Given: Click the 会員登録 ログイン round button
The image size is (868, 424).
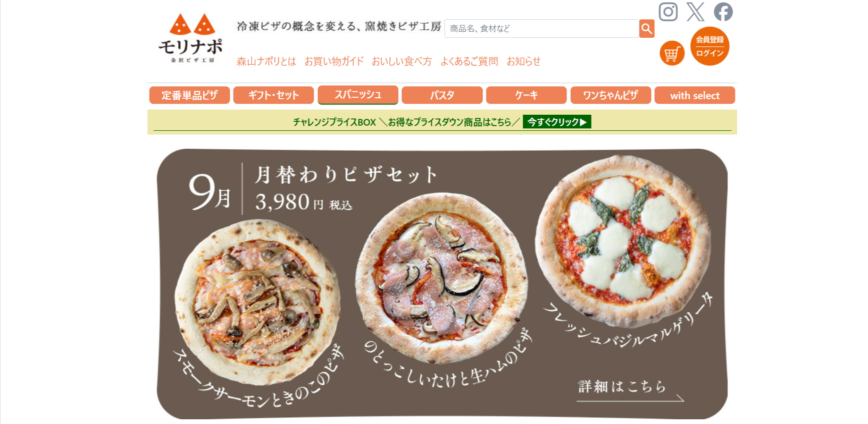Looking at the screenshot, I should pos(709,46).
